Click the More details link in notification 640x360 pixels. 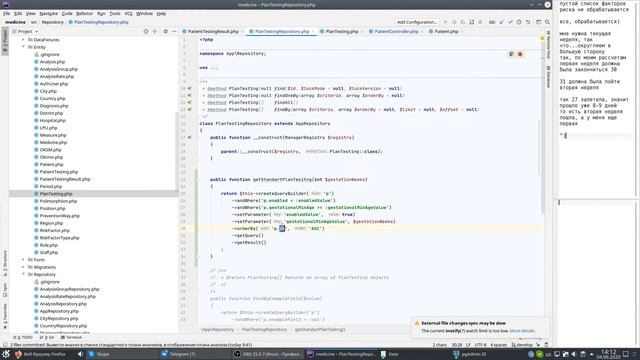point(522,331)
